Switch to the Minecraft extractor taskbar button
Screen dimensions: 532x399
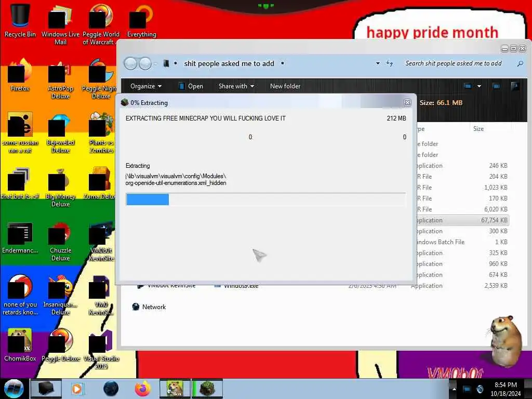point(207,389)
